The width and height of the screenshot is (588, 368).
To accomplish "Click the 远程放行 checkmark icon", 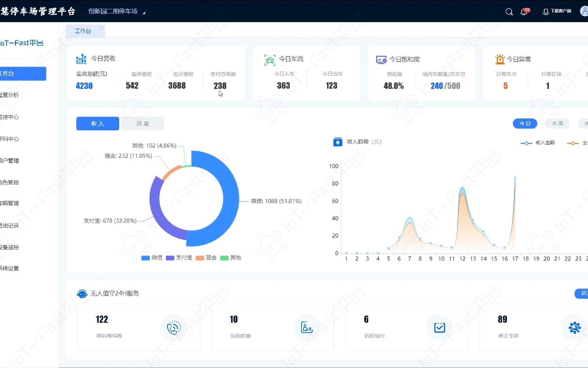I will tap(439, 328).
